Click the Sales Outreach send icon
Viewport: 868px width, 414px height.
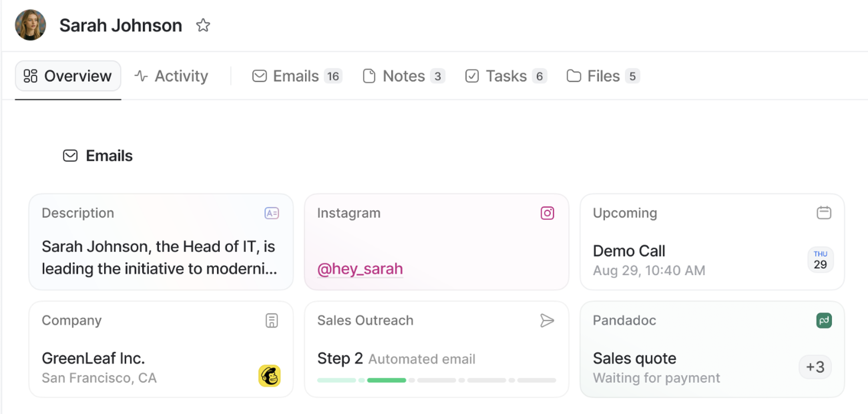click(547, 320)
